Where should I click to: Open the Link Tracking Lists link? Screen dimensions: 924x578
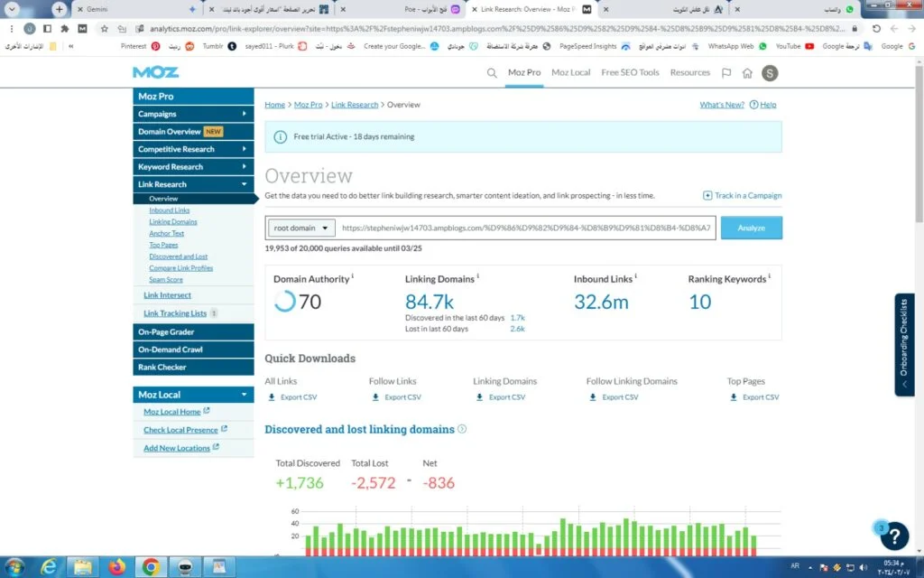[175, 313]
